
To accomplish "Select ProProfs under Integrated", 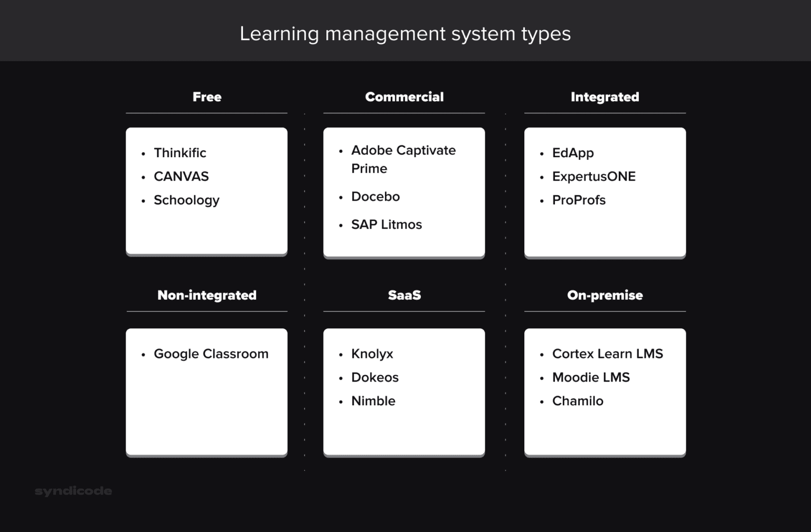I will [x=579, y=200].
